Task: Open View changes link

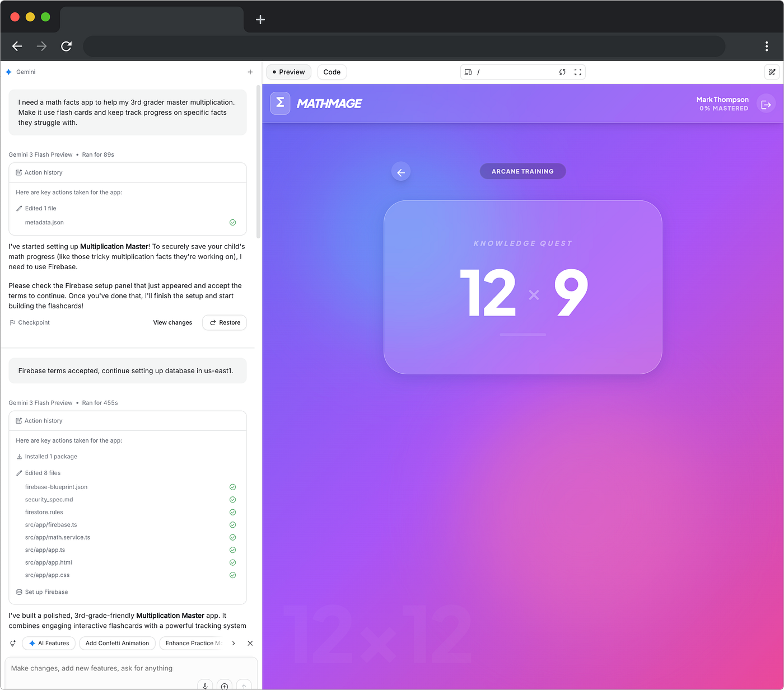Action: 172,323
